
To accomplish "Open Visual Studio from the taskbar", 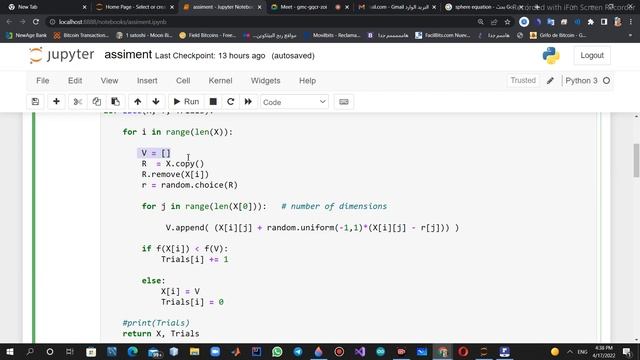I will [360, 351].
